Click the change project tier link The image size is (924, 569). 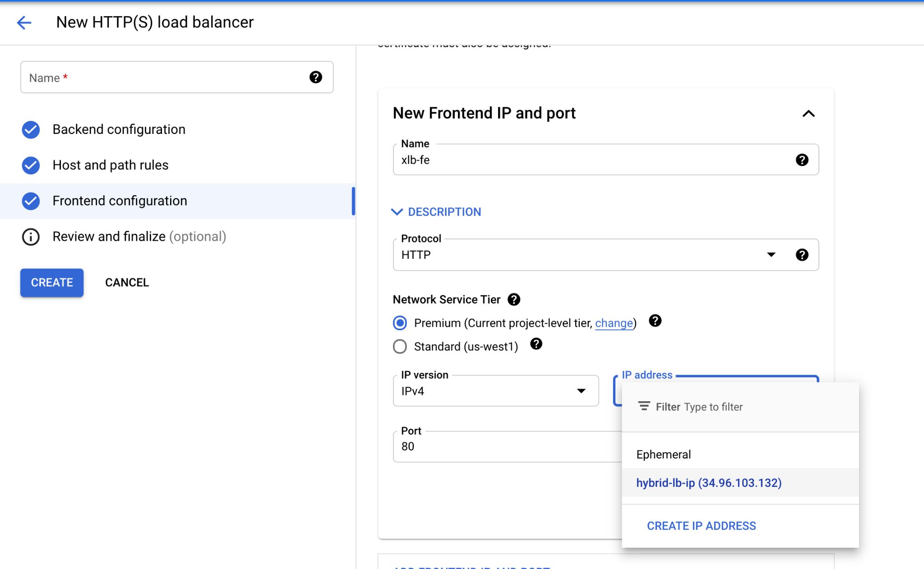coord(614,323)
